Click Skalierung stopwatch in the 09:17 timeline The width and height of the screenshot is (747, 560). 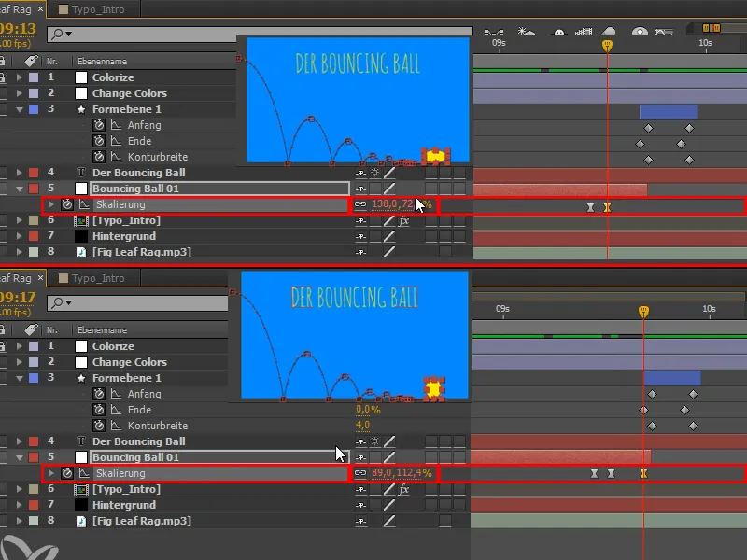(x=67, y=473)
